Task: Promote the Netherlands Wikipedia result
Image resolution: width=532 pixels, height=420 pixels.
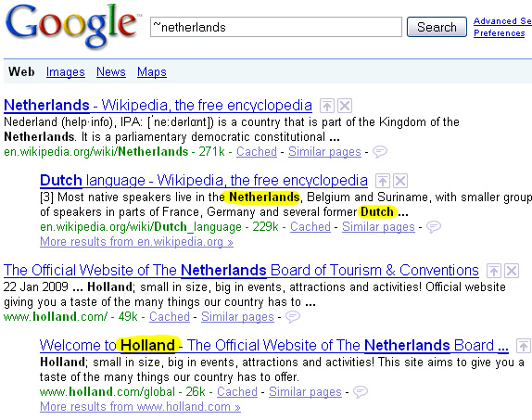Action: click(x=327, y=106)
